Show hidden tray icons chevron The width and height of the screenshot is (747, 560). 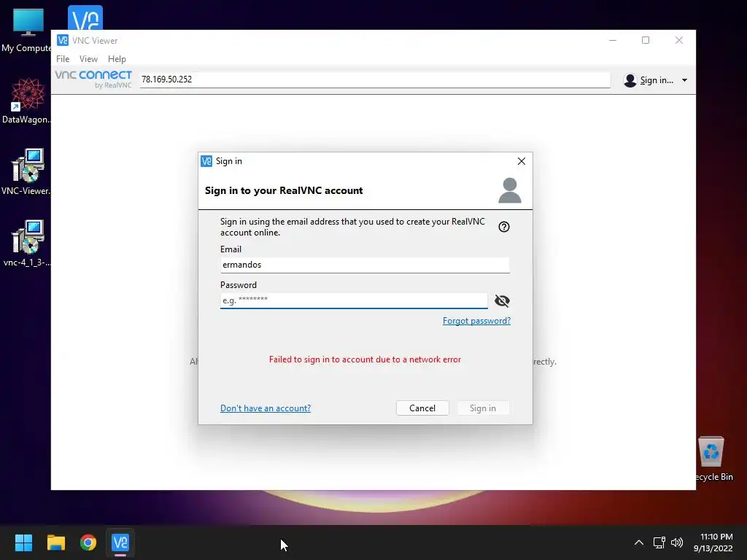pos(639,542)
